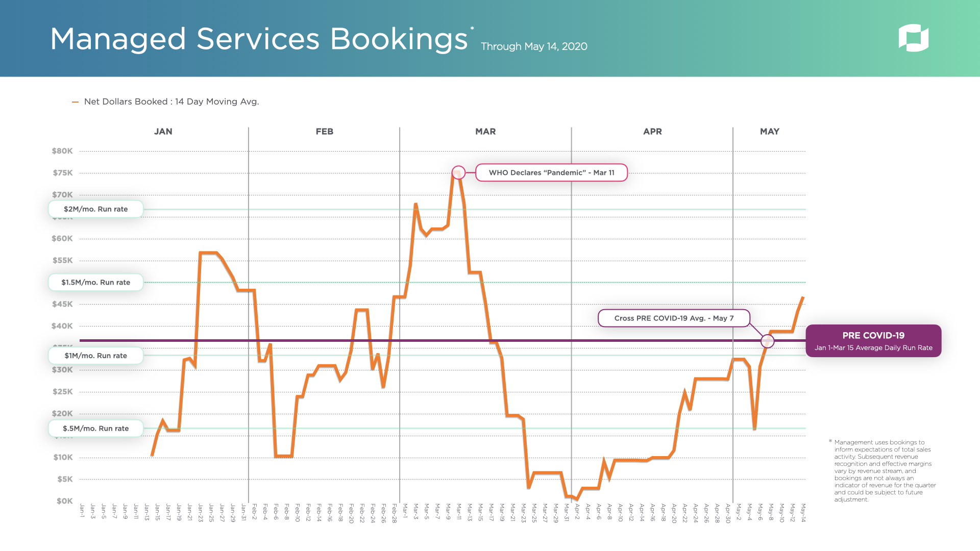Click the orange legend dash for Net Dollars Booked
The height and width of the screenshot is (551, 980).
[x=75, y=102]
